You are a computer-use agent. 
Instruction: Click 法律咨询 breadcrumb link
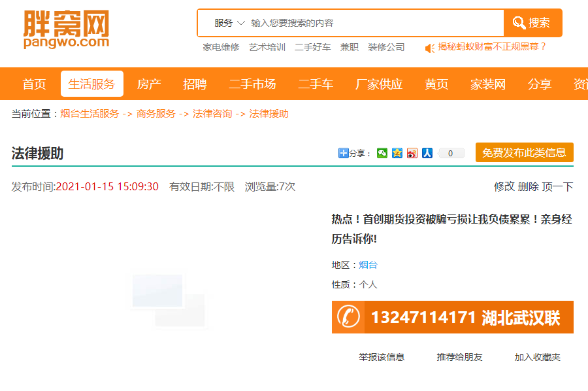pyautogui.click(x=212, y=114)
